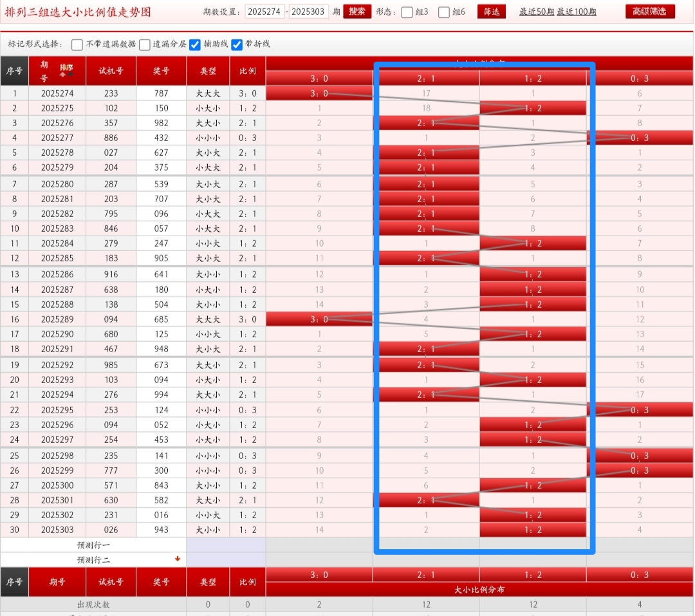Click the top 序号 column header
The image size is (695, 616).
pos(15,71)
